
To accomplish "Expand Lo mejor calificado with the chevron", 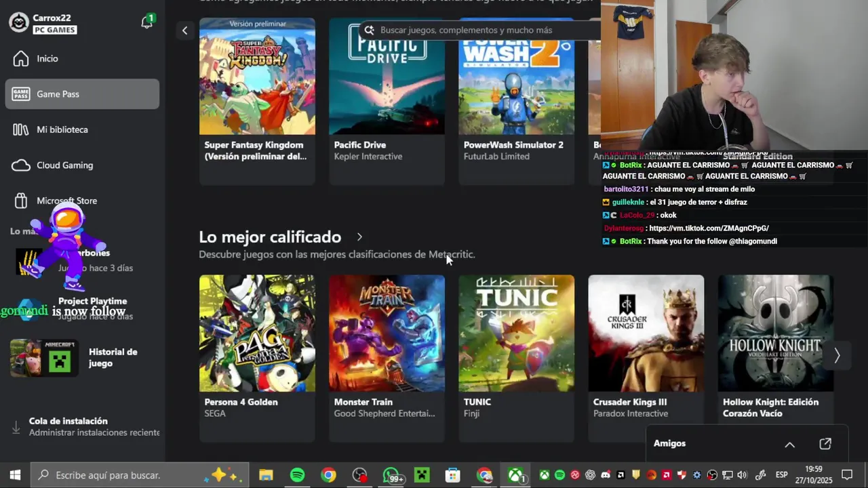I will [x=359, y=237].
